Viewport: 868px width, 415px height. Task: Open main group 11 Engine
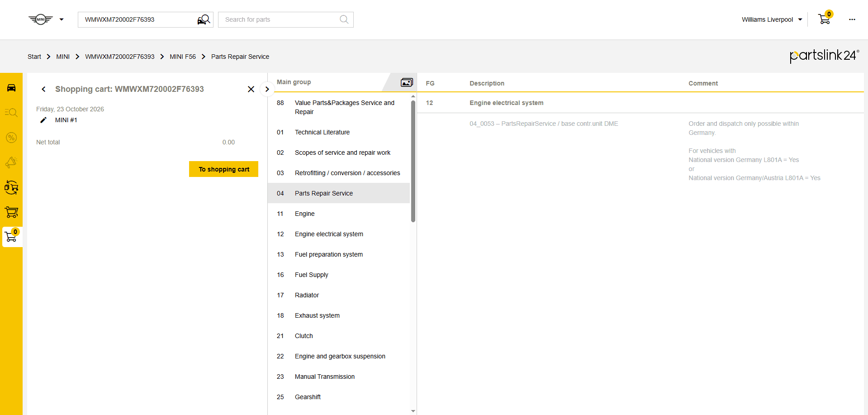(339, 214)
